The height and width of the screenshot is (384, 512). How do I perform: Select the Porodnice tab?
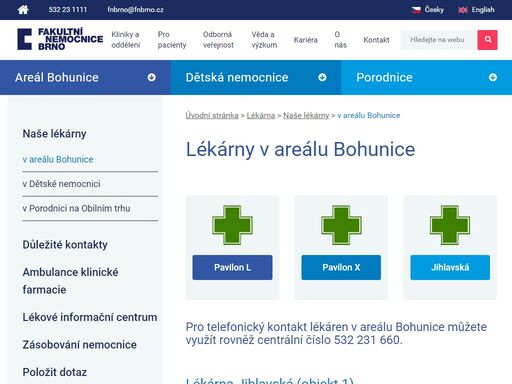pyautogui.click(x=427, y=77)
